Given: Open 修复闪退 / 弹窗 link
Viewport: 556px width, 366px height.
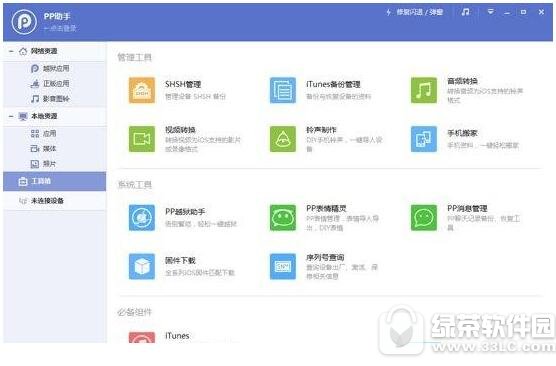Looking at the screenshot, I should tap(419, 12).
